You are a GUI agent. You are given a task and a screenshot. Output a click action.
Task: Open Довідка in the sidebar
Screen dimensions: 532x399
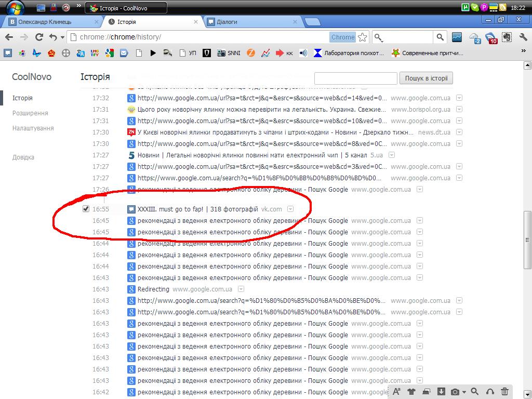pos(23,157)
